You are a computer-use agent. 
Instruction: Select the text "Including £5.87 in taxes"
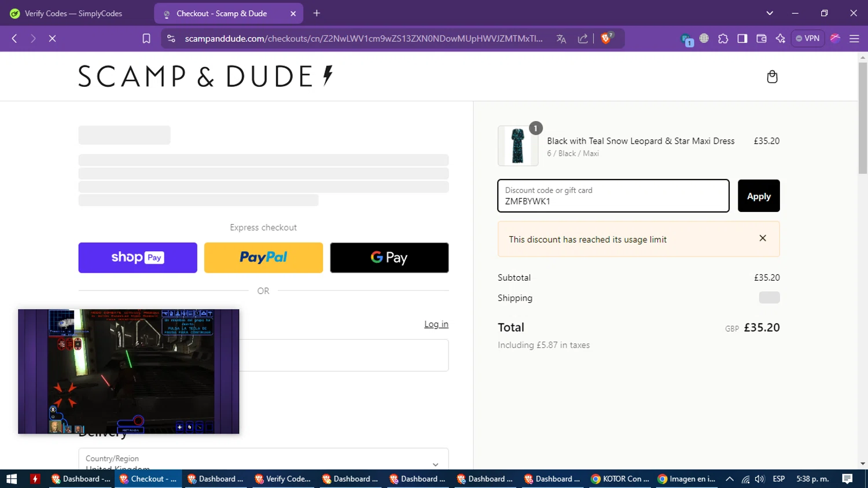[x=543, y=345]
